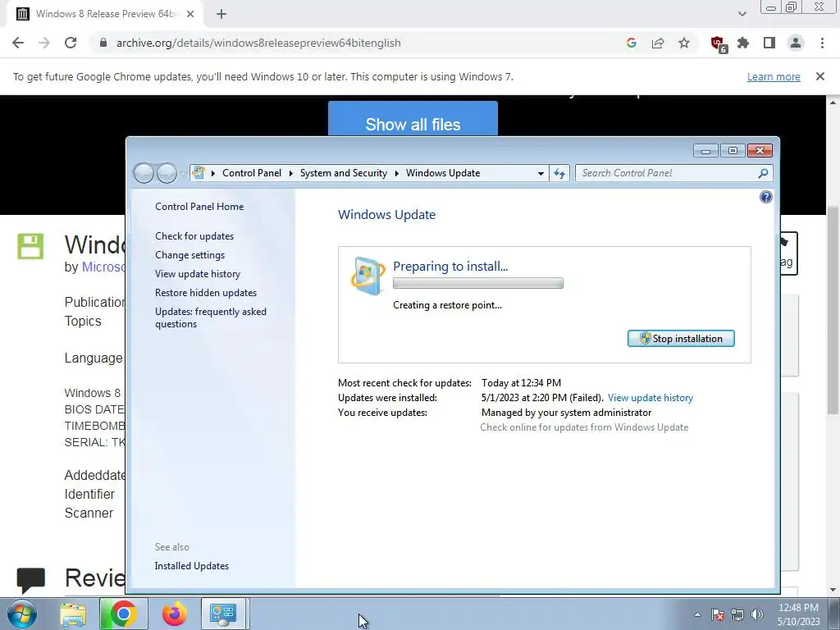Dismiss the Chrome update notice bar
840x630 pixels.
tap(820, 76)
